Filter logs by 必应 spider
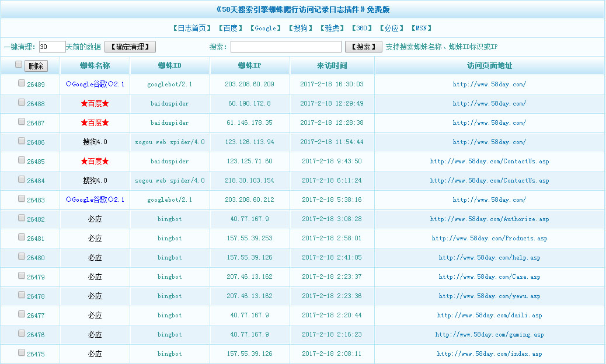Image resolution: width=606 pixels, height=364 pixels. (392, 28)
